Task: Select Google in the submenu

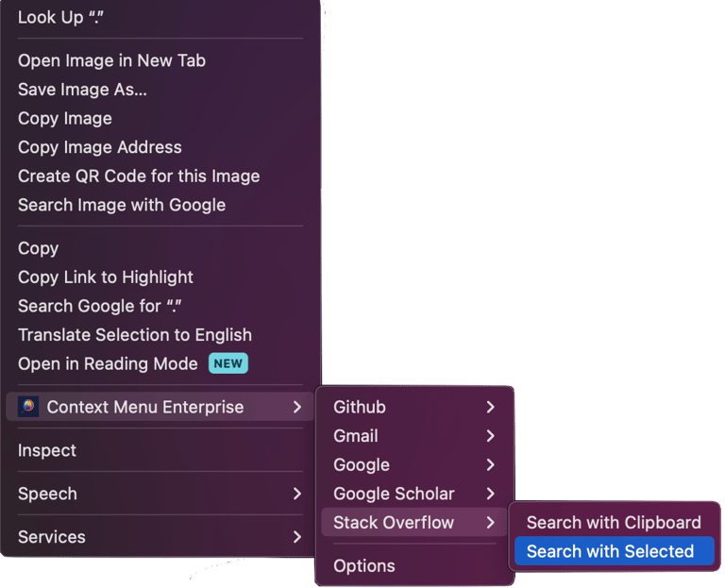Action: 414,465
